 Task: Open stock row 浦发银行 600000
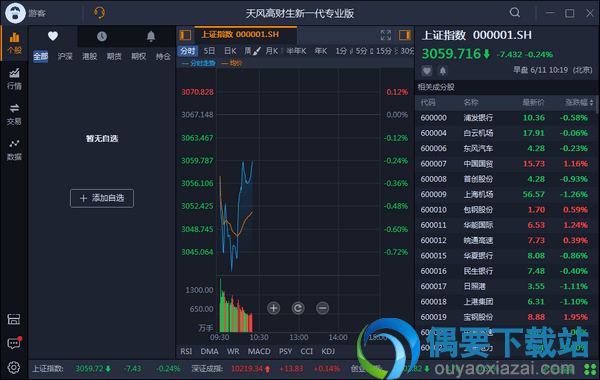click(x=505, y=118)
